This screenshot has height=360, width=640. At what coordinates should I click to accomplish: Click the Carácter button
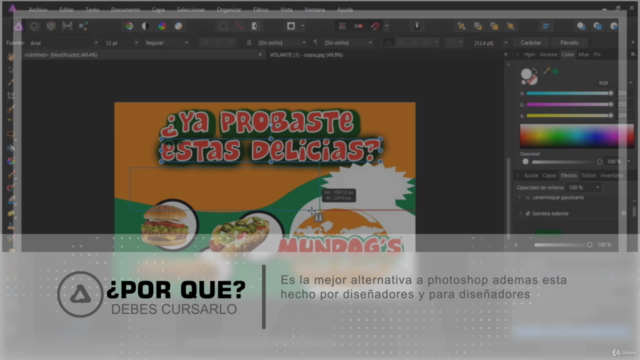(x=531, y=43)
